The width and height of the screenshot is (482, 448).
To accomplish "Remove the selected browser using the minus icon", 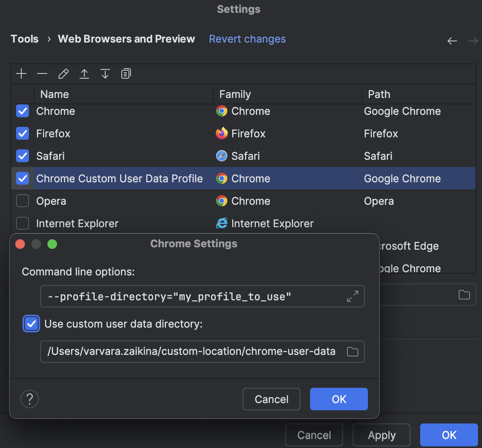I will tap(42, 73).
